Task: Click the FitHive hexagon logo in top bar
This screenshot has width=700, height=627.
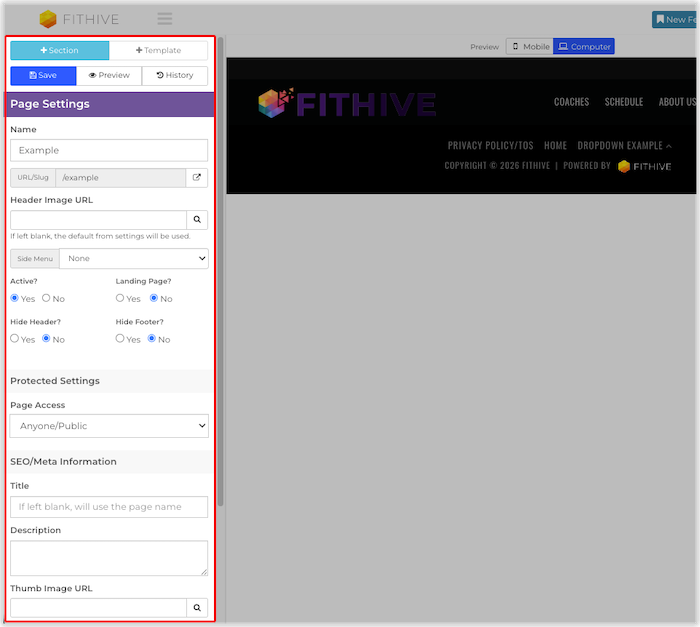Action: coord(48,19)
